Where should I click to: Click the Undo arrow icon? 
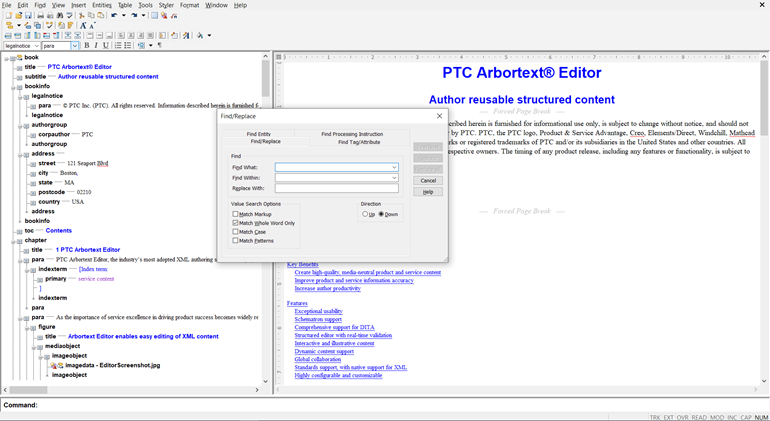tap(114, 15)
